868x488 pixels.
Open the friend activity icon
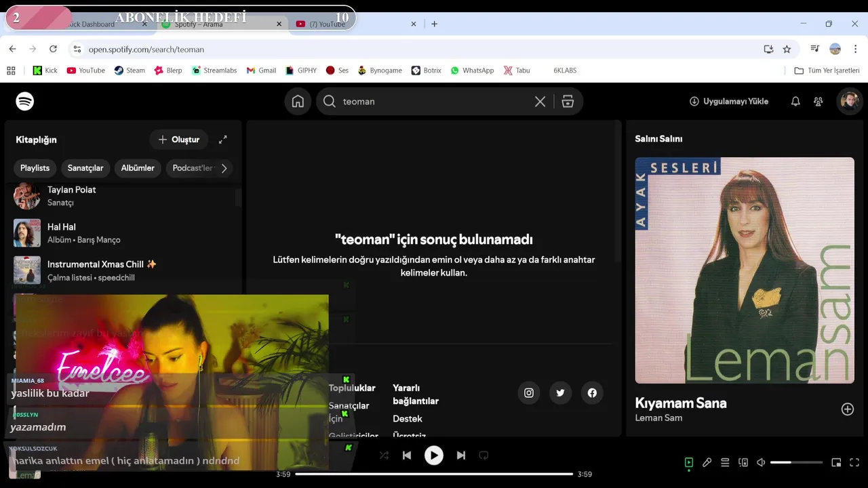pyautogui.click(x=818, y=102)
